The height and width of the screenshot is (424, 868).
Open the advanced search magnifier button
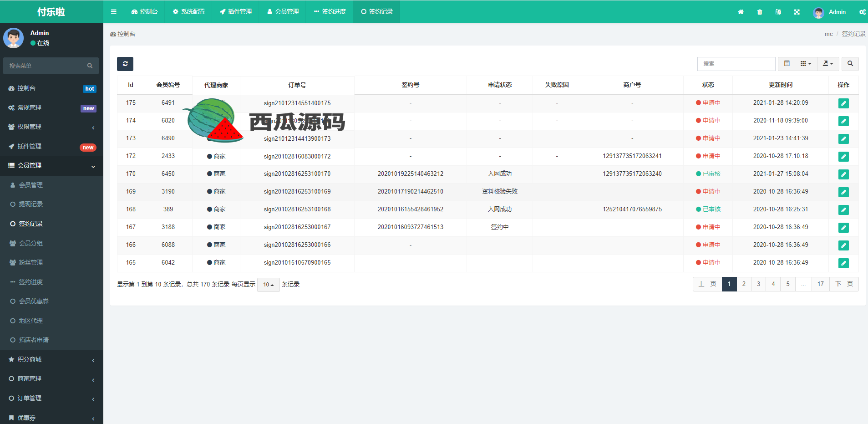(850, 64)
